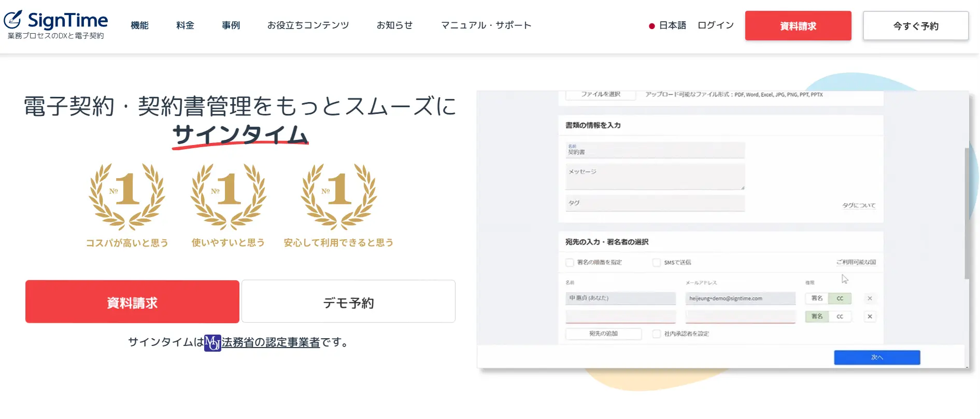This screenshot has height=419, width=980.
Task: Select 署名 role in second recipient row
Action: tap(817, 316)
